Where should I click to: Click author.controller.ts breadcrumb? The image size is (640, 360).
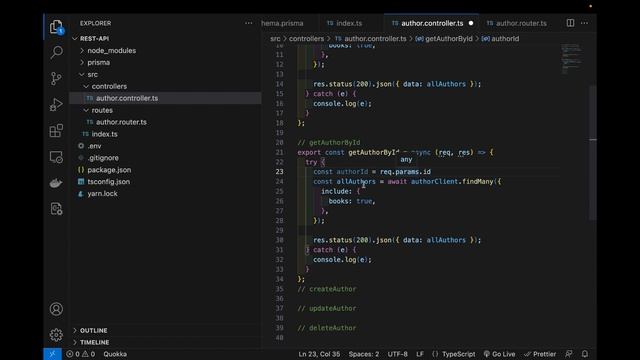[x=371, y=39]
